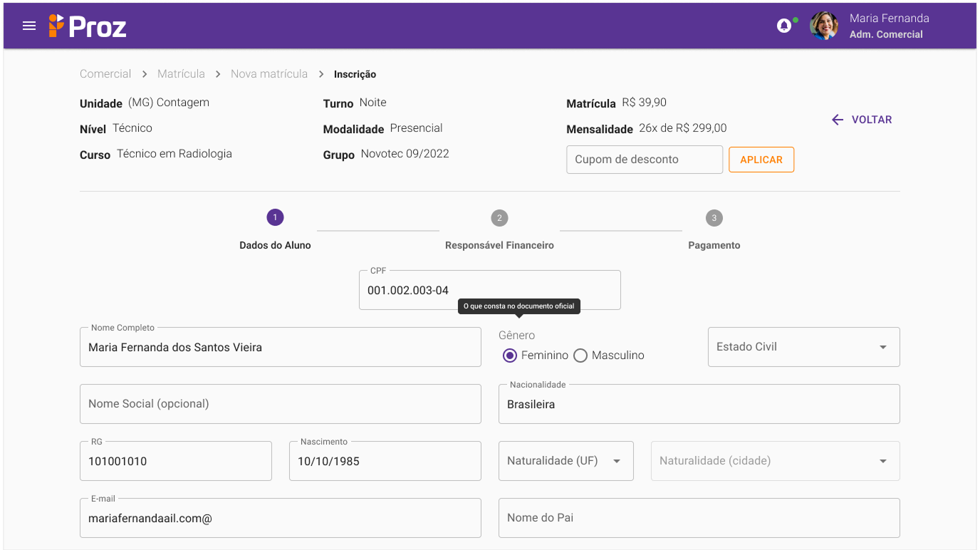Open the Naturalidade (cidade) dropdown

click(x=775, y=461)
